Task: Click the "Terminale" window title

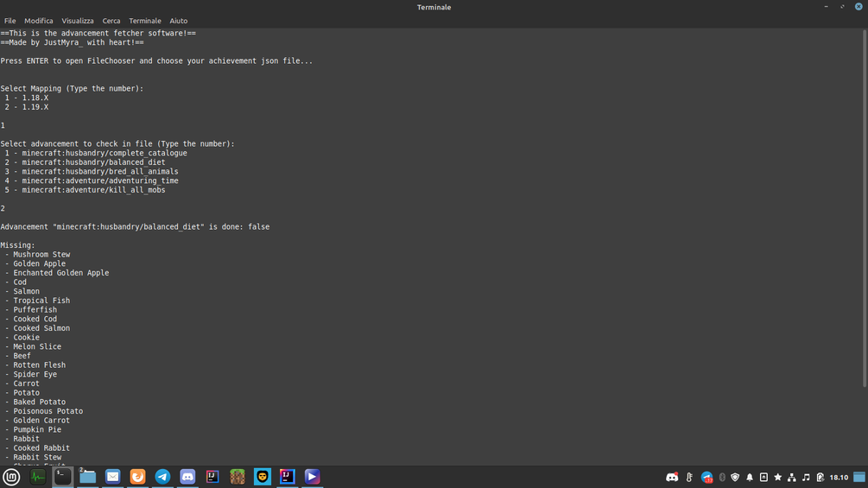Action: coord(434,7)
